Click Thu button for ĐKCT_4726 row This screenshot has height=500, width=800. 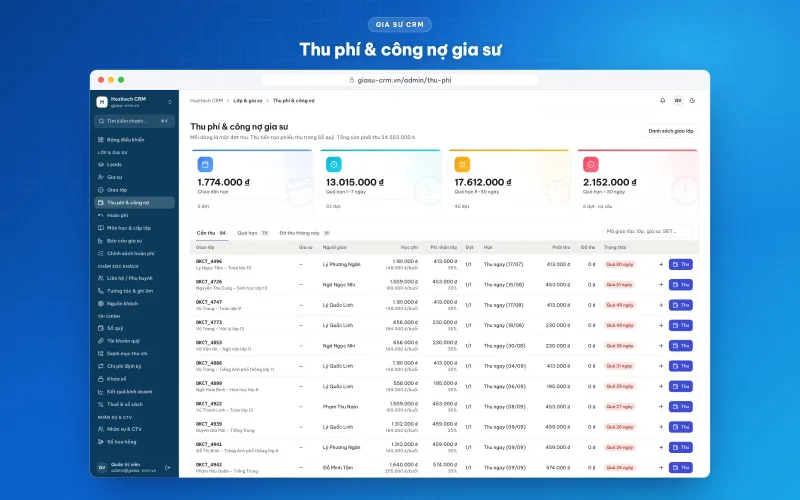coord(681,285)
